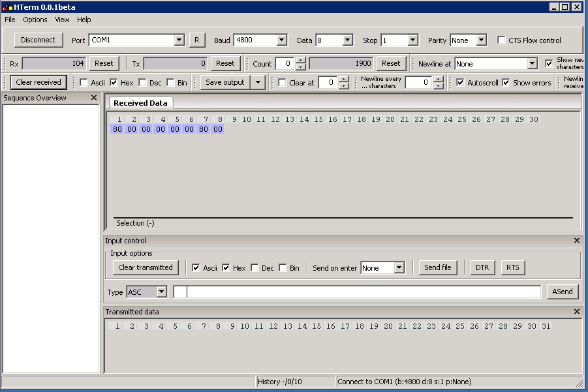Image resolution: width=588 pixels, height=392 pixels.
Task: Close the Sequence Overview panel
Action: click(x=94, y=98)
